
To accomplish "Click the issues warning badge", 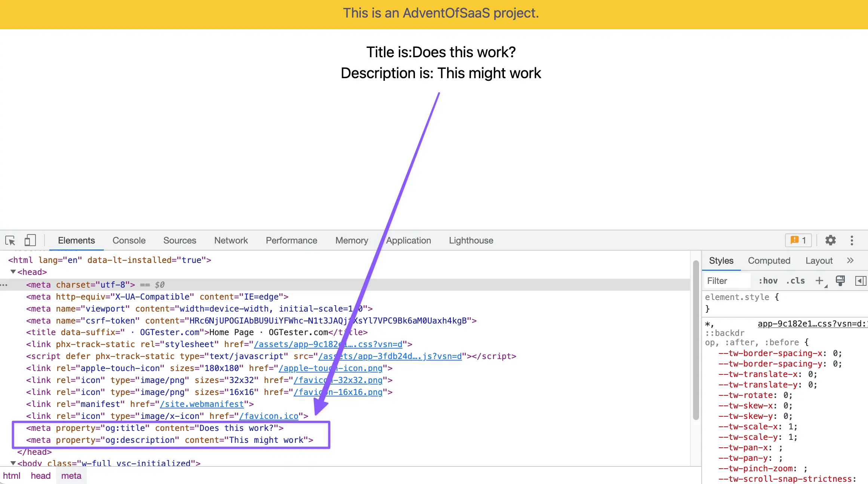I will point(798,240).
